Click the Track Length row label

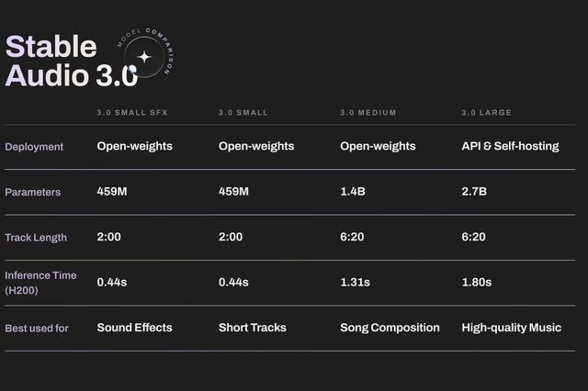coord(36,238)
